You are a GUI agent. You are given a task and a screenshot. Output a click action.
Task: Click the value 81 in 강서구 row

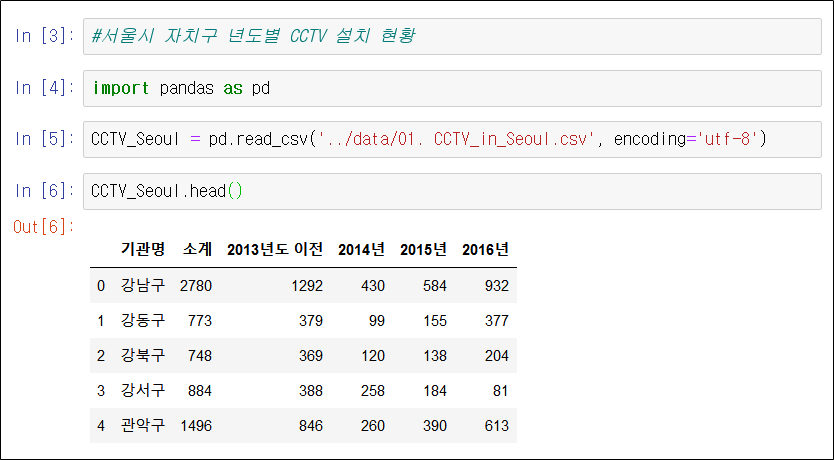pos(501,391)
